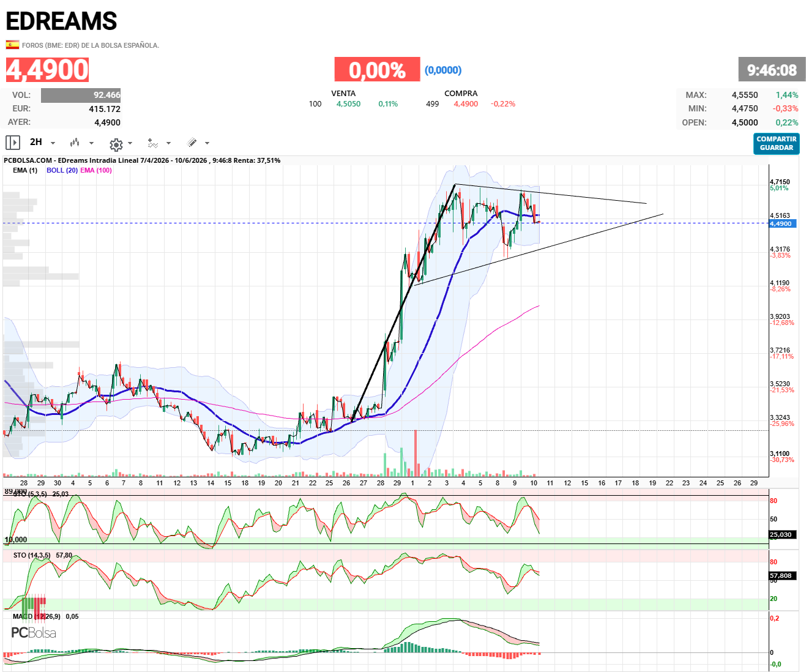Screen dimensions: 806x672
Task: Expand chart type dropdown arrow
Action: (x=92, y=143)
